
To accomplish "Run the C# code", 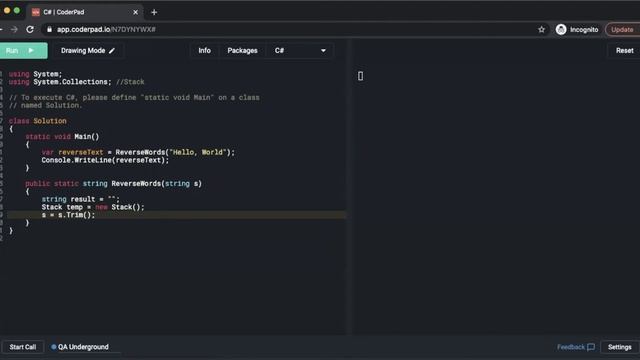I will pos(23,51).
